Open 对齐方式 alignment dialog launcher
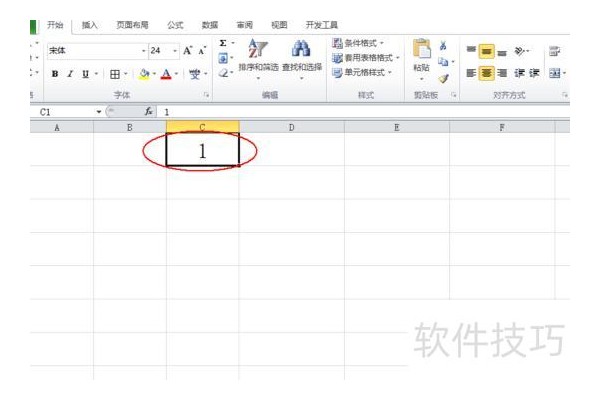This screenshot has width=600, height=400. (565, 95)
